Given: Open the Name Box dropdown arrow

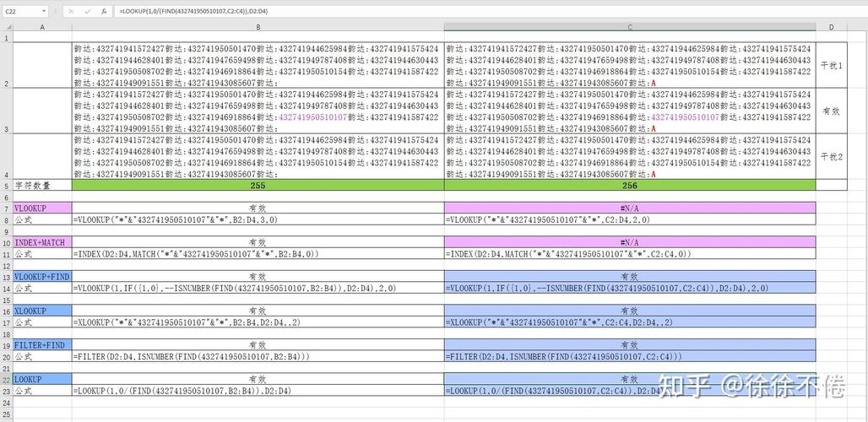Looking at the screenshot, I should [x=44, y=11].
